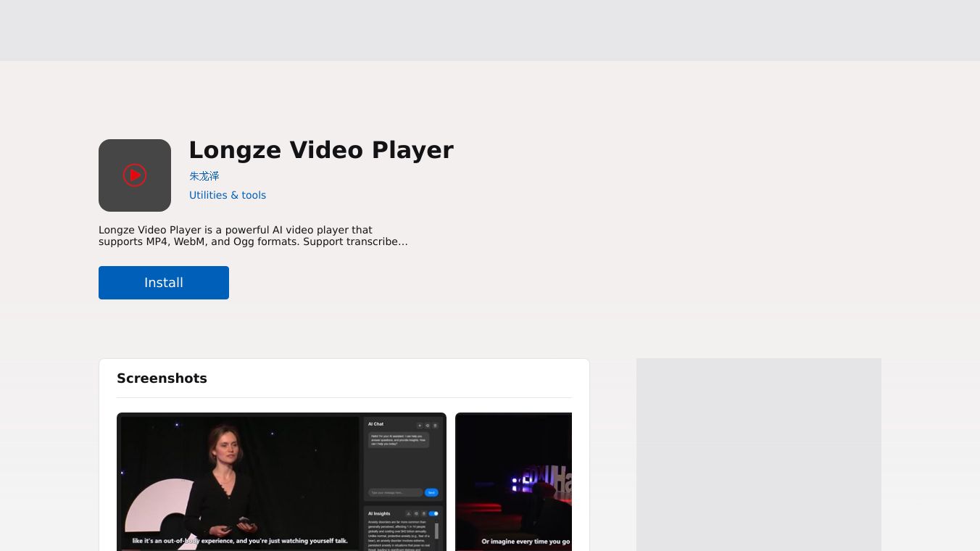The width and height of the screenshot is (980, 551).
Task: Click the description starting "Longze Video Player is a powerful"
Action: (254, 236)
